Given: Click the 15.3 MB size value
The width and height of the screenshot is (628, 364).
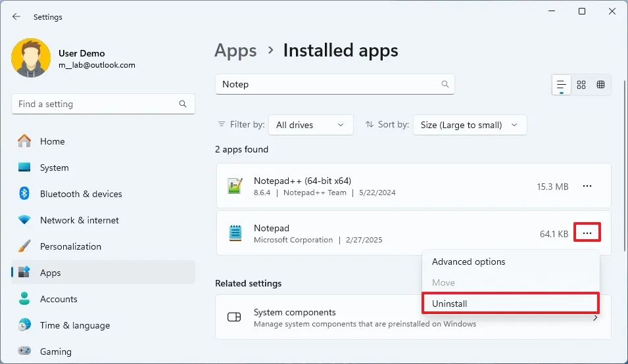Looking at the screenshot, I should tap(552, 187).
